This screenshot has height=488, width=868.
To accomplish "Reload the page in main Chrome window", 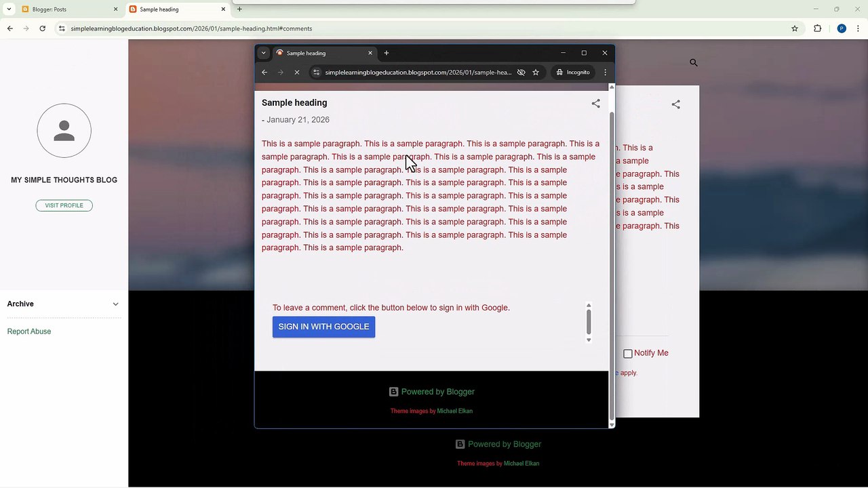I will point(43,28).
